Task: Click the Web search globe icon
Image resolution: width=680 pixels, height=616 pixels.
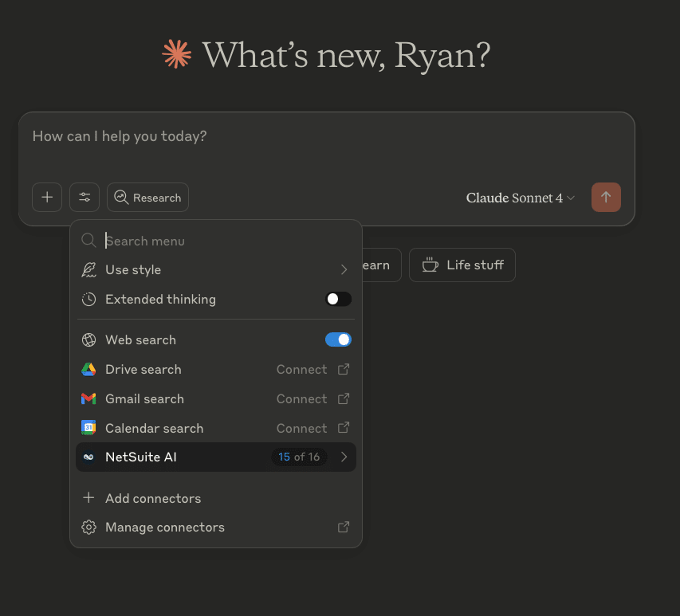Action: (88, 340)
